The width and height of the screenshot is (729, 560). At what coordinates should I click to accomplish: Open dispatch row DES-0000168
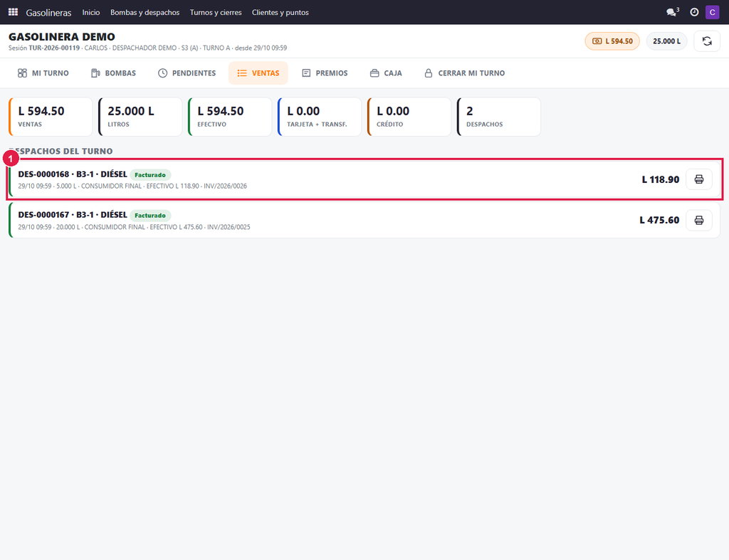[x=364, y=179]
